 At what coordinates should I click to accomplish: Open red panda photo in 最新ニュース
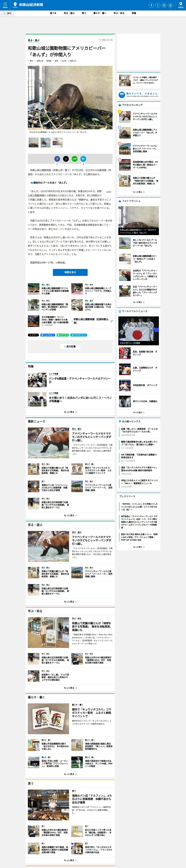tap(48, 443)
